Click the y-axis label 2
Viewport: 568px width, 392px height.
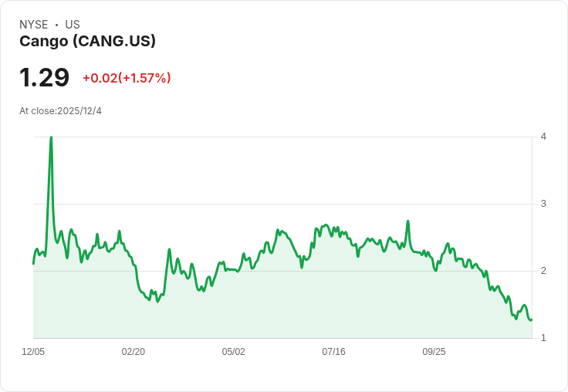[543, 271]
